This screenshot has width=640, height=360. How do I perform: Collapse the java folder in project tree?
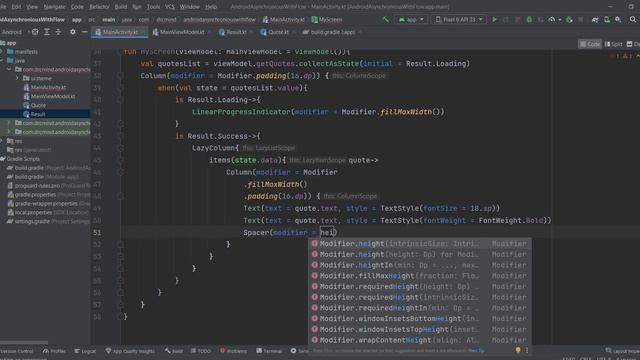point(2,60)
